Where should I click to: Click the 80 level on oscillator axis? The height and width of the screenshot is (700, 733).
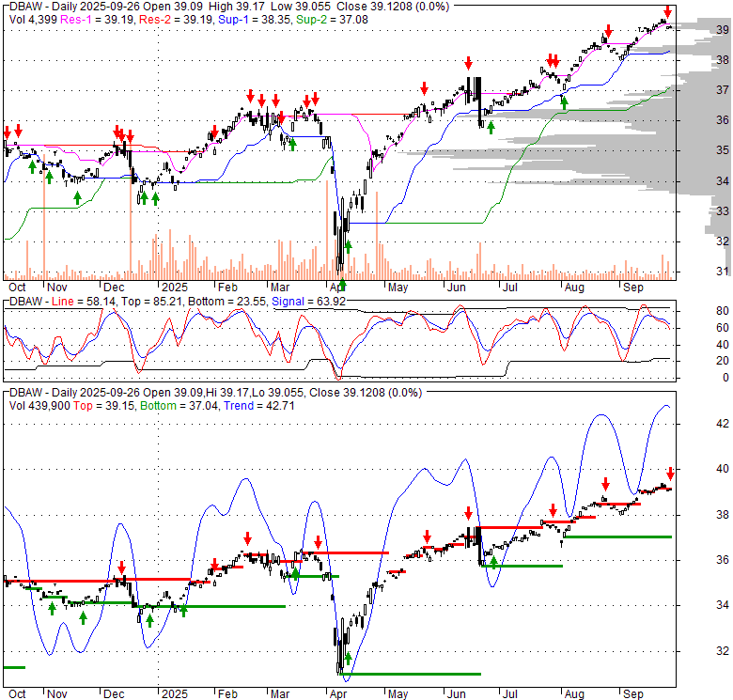tap(723, 311)
